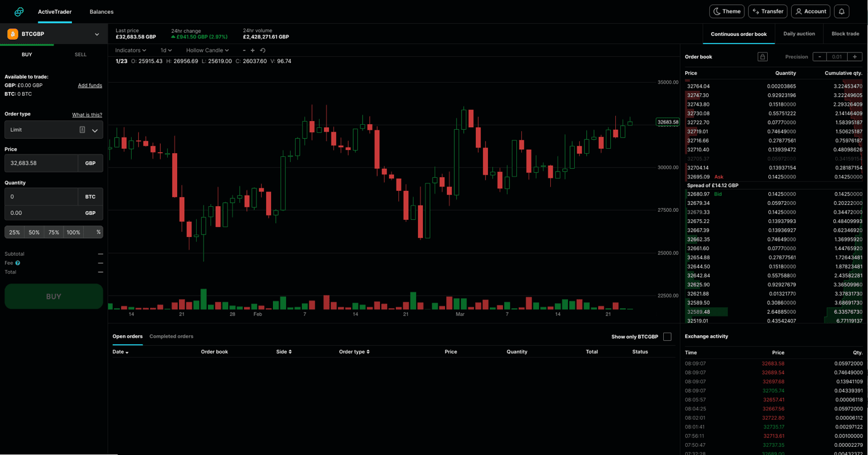
Task: Increase order book precision with the plus button
Action: pos(855,57)
